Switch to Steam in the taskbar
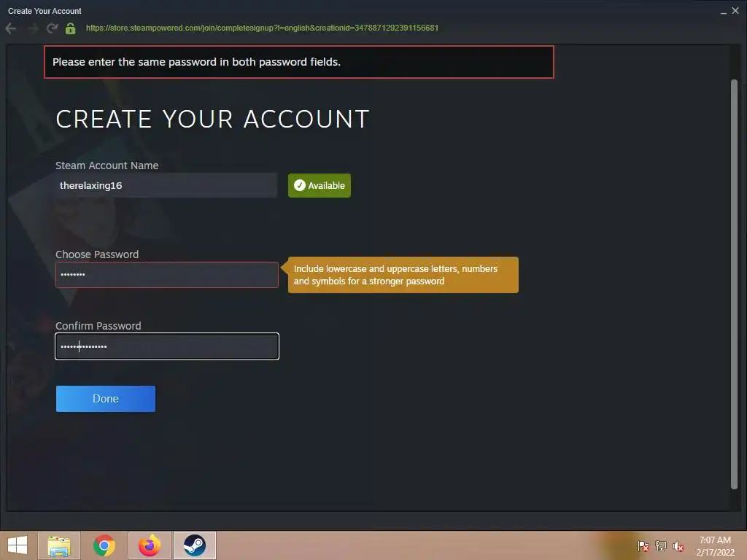Viewport: 747px width, 560px height. pos(195,545)
